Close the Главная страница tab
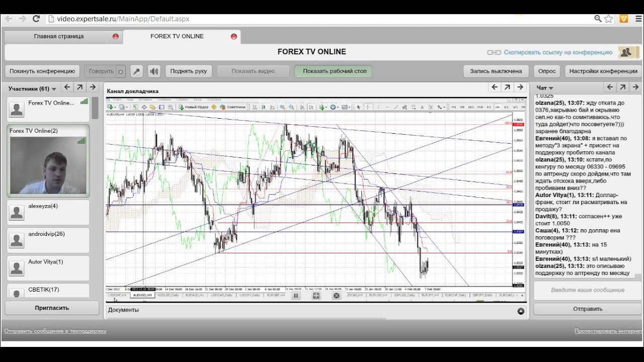The width and height of the screenshot is (644, 362). tap(116, 37)
